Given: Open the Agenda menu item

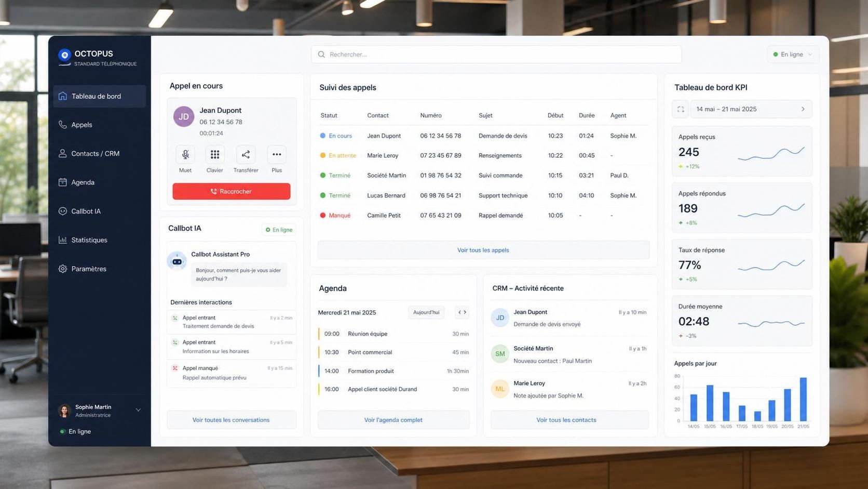Looking at the screenshot, I should [99, 182].
